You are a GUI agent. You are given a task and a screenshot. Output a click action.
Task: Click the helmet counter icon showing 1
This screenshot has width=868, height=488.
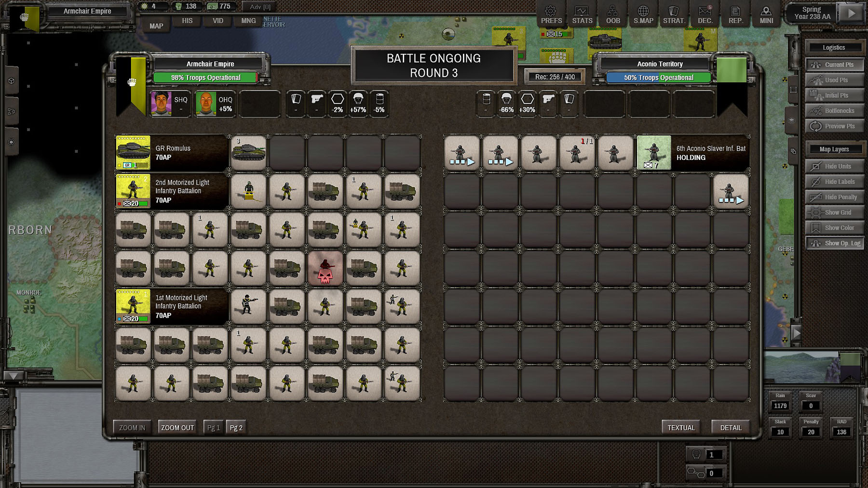pos(696,454)
